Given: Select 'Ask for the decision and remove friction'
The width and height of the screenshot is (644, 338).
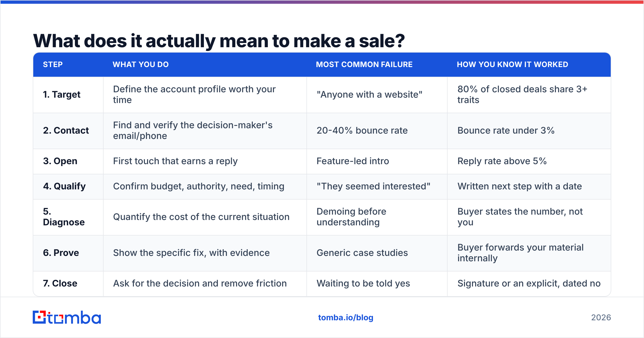Looking at the screenshot, I should (200, 283).
